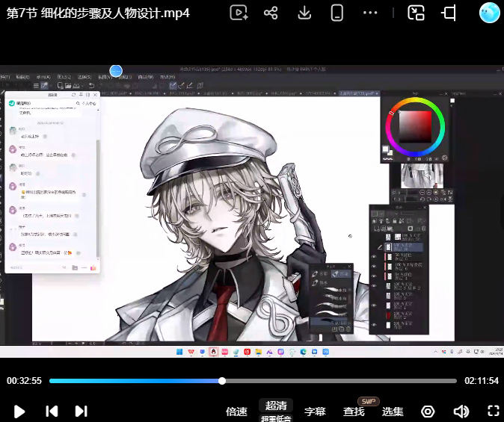Click the layer lock padlock icon
This screenshot has width=504, height=422.
pos(395,221)
